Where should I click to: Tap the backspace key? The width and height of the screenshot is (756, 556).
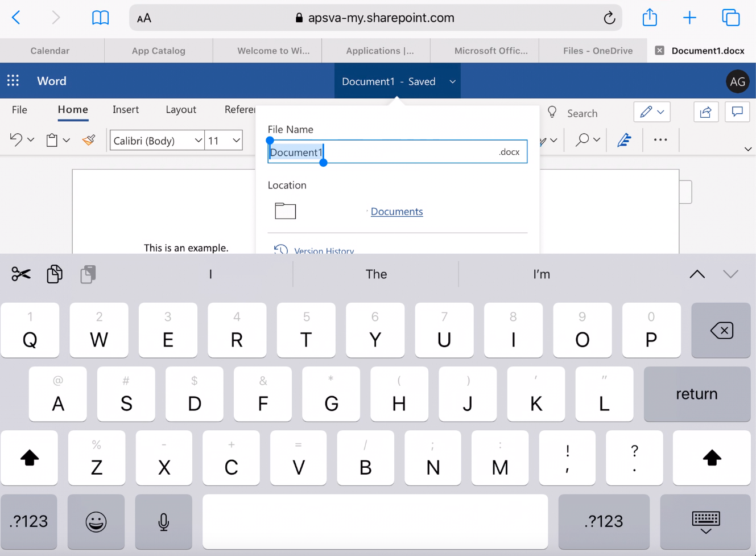(721, 330)
